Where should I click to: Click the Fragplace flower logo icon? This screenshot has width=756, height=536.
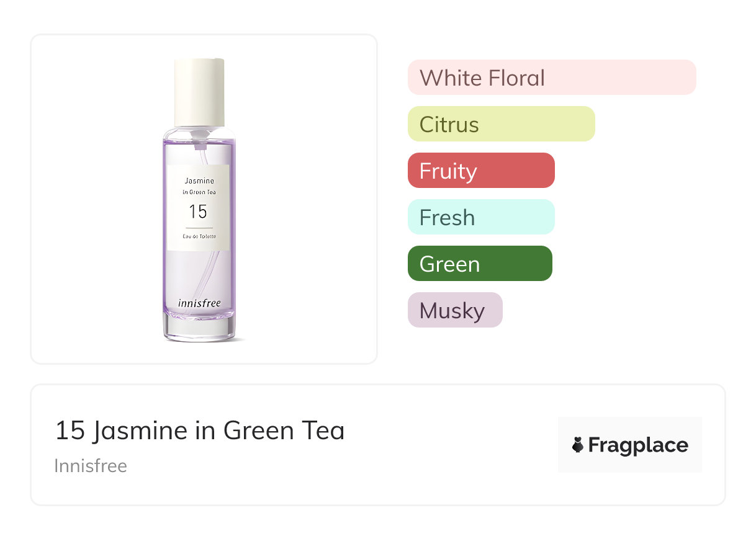click(578, 445)
